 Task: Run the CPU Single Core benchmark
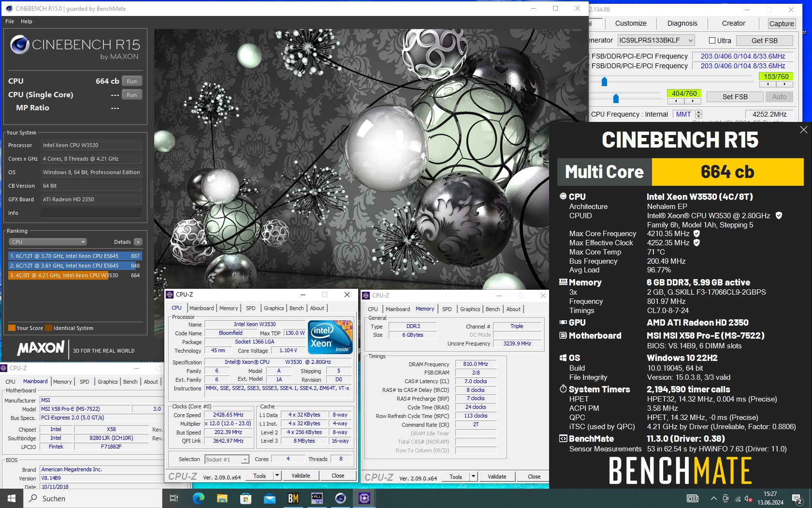132,95
